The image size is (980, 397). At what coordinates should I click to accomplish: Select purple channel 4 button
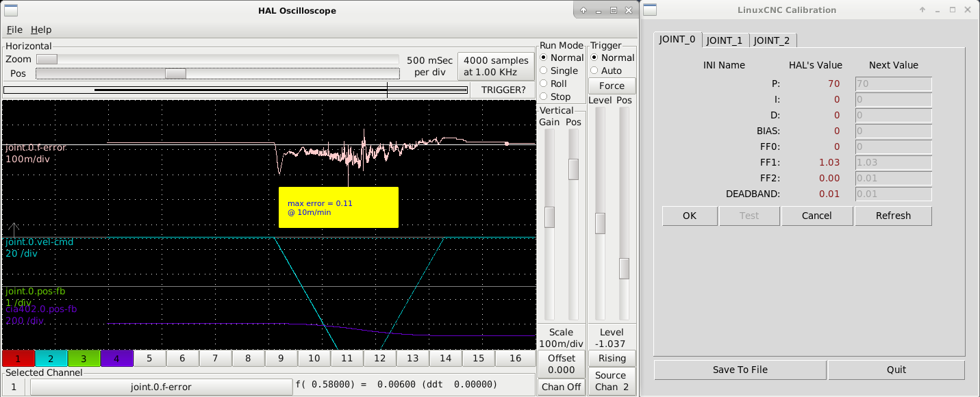(116, 359)
